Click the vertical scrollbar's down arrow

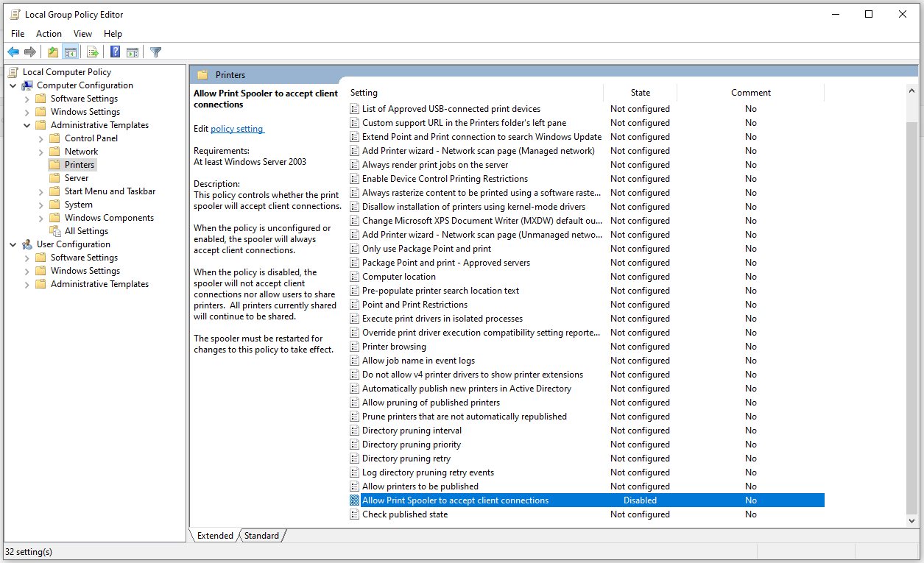coord(911,520)
